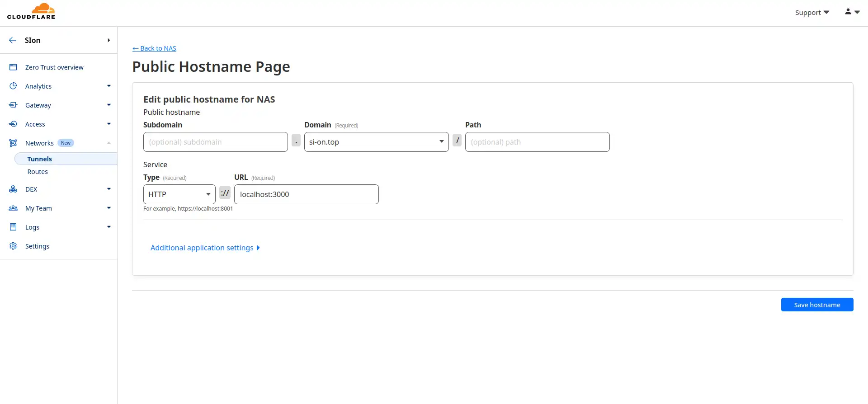Open the service Type dropdown set to HTTP
The image size is (868, 404).
(179, 194)
